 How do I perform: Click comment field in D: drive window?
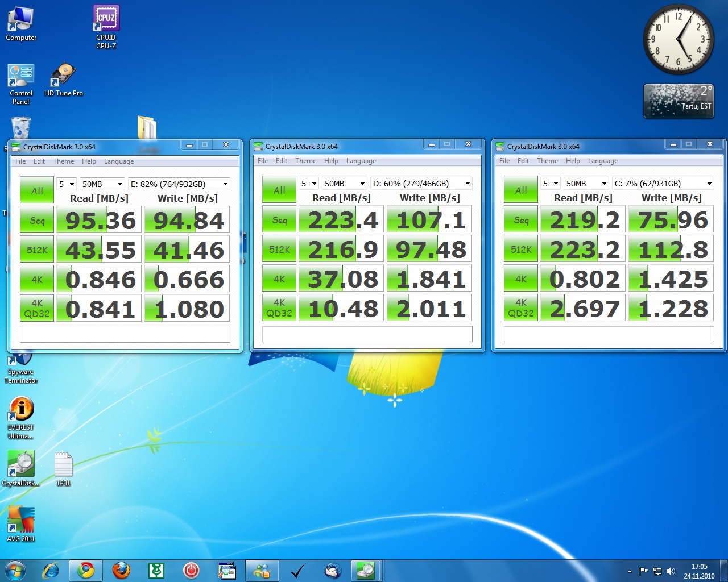pyautogui.click(x=367, y=334)
